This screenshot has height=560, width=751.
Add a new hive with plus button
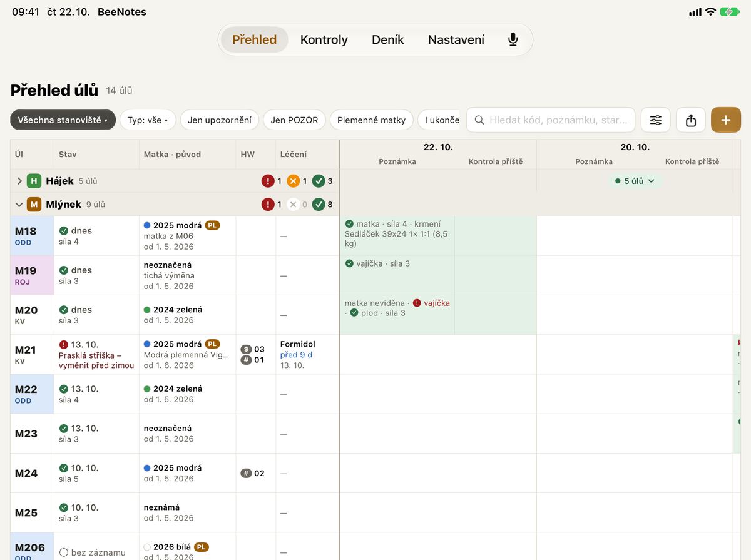tap(726, 120)
